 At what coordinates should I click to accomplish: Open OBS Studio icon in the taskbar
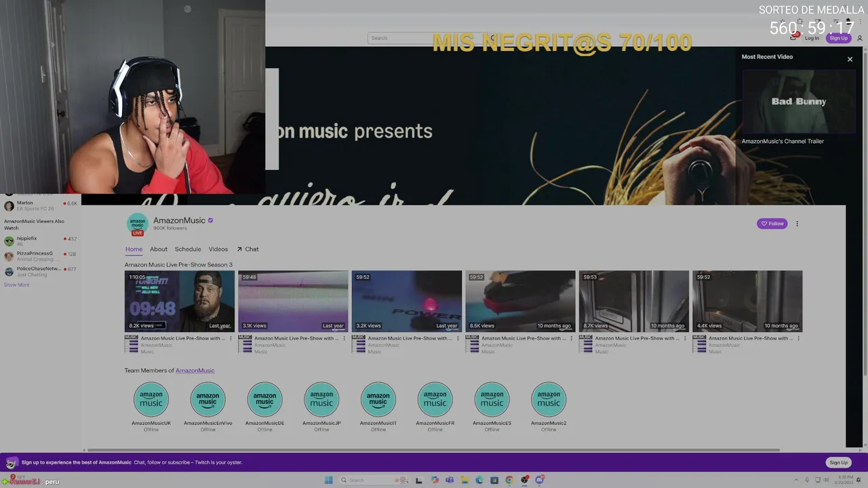524,480
